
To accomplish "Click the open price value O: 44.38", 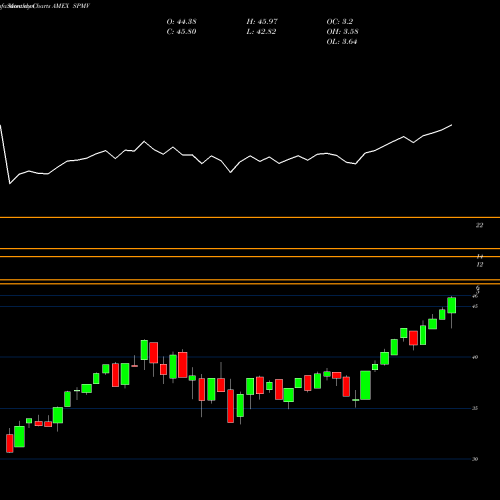I will pyautogui.click(x=181, y=22).
